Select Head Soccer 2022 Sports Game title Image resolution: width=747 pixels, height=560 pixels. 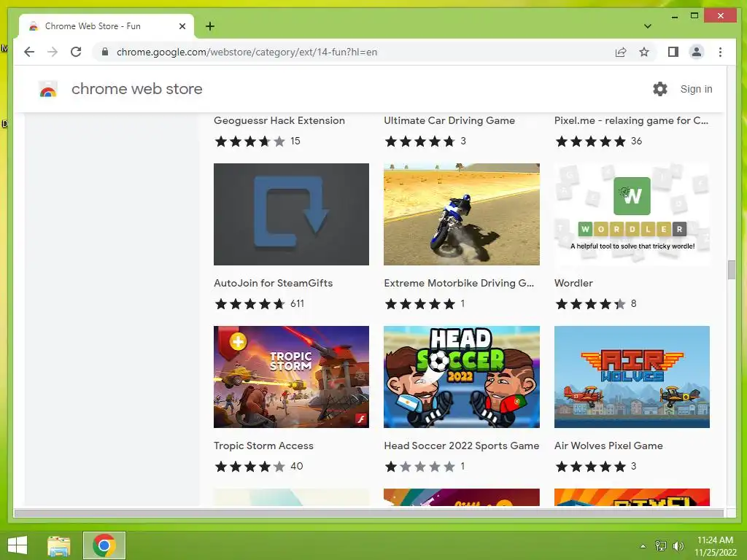coord(462,446)
